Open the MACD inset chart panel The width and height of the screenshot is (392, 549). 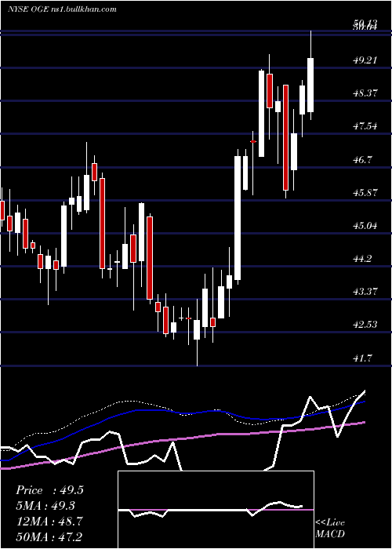[216, 510]
